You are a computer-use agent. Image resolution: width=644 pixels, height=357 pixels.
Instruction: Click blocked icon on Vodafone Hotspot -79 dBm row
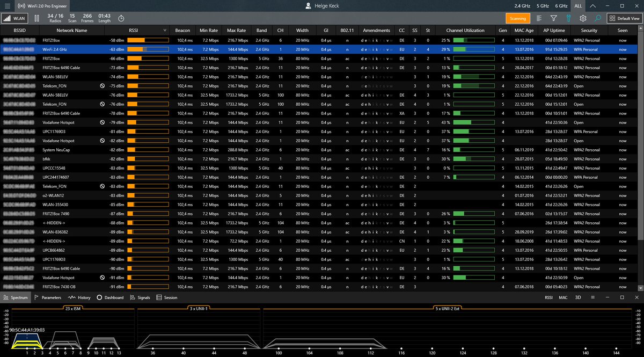(x=103, y=122)
